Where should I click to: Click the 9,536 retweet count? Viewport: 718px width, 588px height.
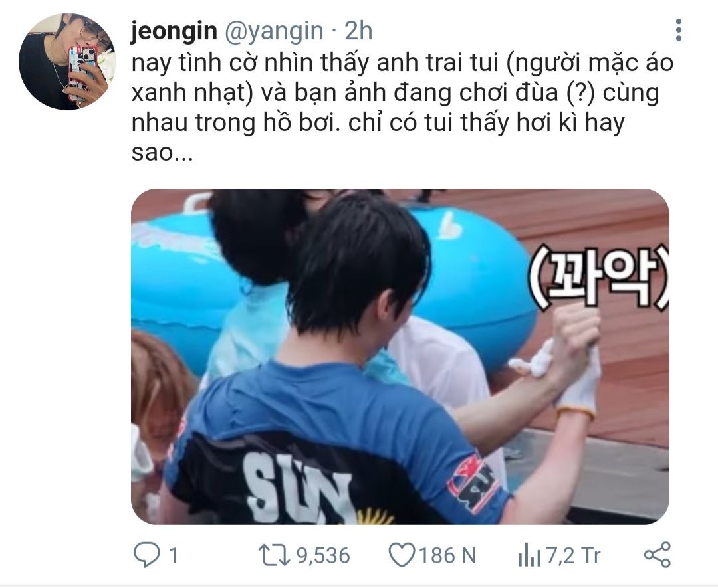pos(323,555)
